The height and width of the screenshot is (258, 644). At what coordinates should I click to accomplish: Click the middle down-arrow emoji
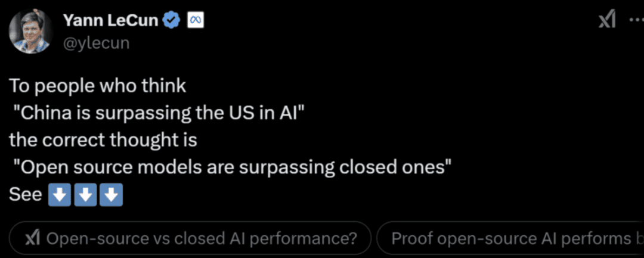click(x=85, y=195)
